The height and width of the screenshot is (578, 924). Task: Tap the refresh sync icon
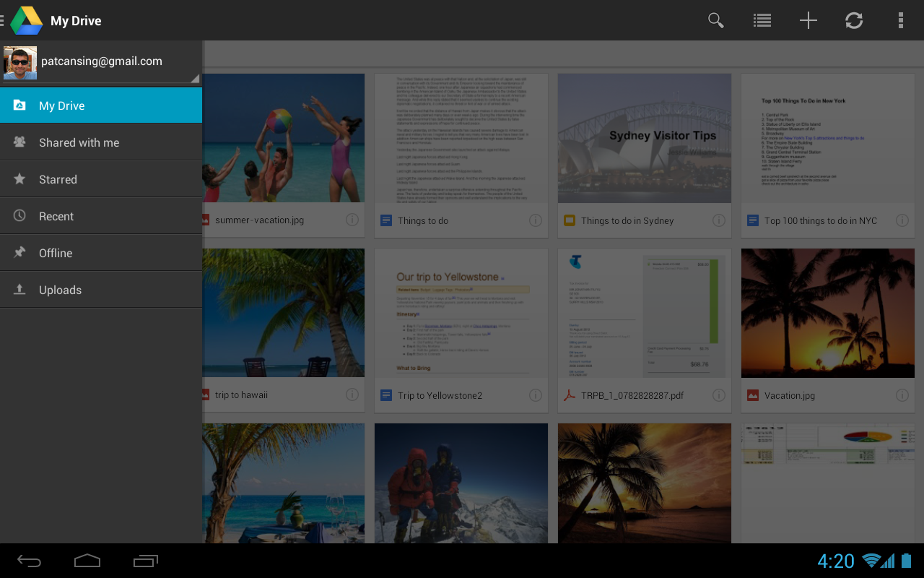(x=854, y=20)
